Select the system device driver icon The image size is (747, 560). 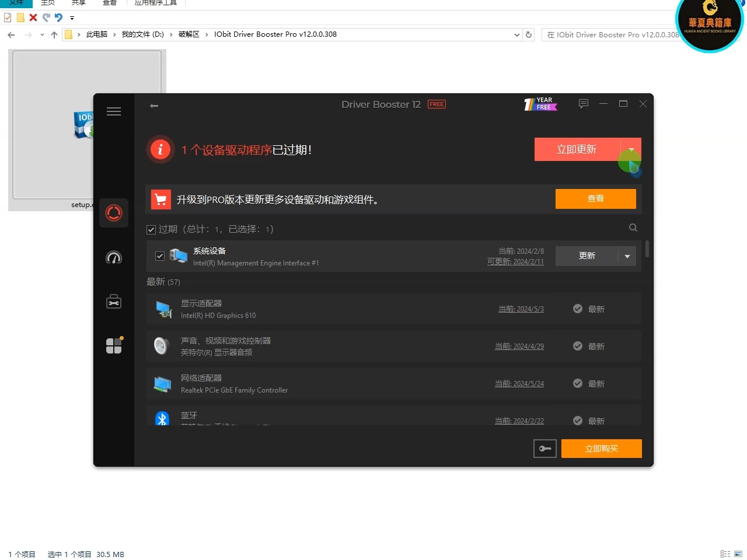(178, 256)
